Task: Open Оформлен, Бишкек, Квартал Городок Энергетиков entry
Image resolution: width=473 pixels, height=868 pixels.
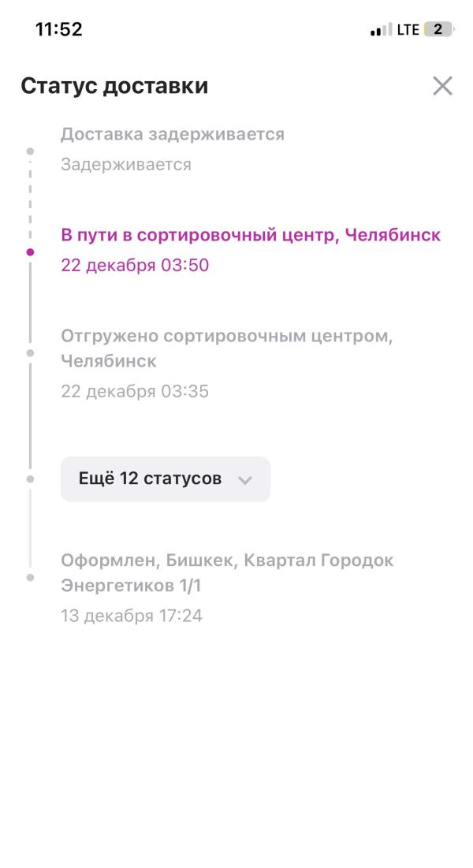Action: tap(228, 573)
